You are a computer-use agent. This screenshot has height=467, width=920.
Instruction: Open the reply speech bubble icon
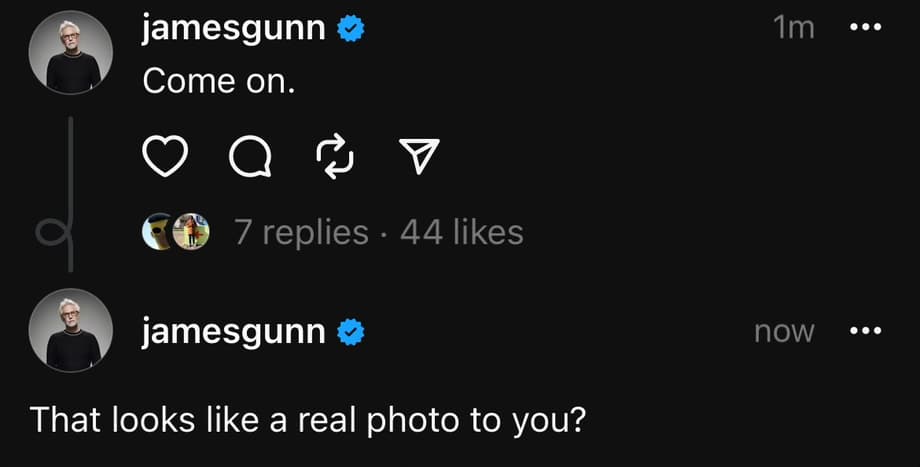(x=247, y=156)
